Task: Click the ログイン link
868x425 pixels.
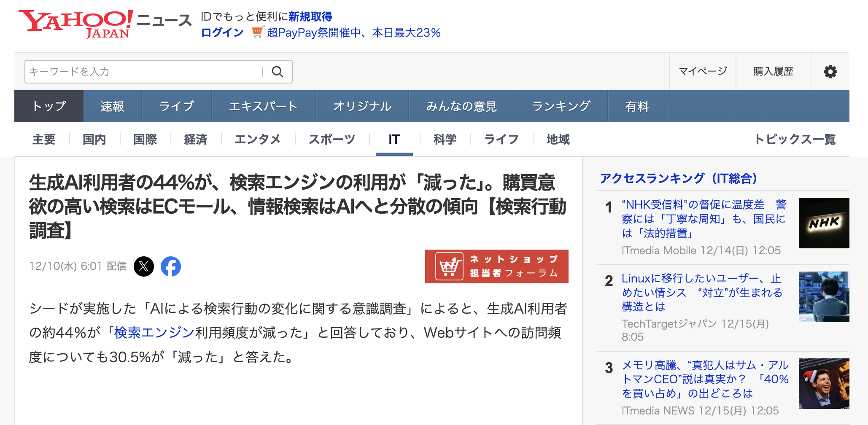Action: click(x=222, y=32)
